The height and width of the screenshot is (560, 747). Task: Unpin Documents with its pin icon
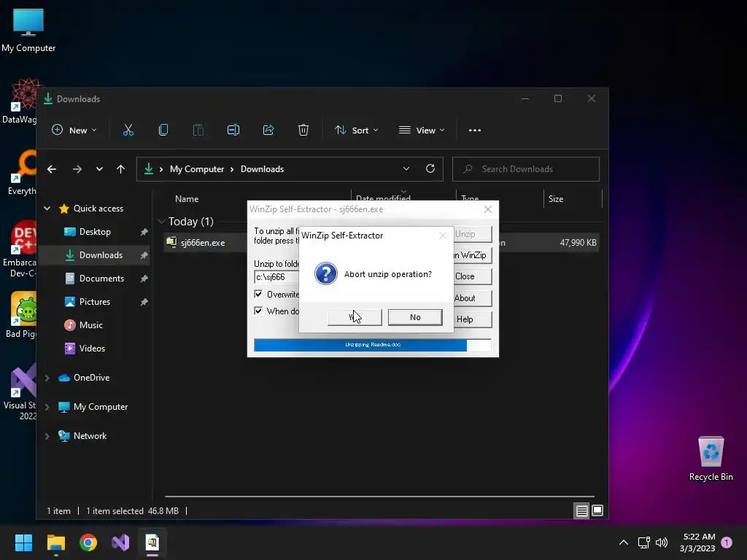(x=144, y=279)
